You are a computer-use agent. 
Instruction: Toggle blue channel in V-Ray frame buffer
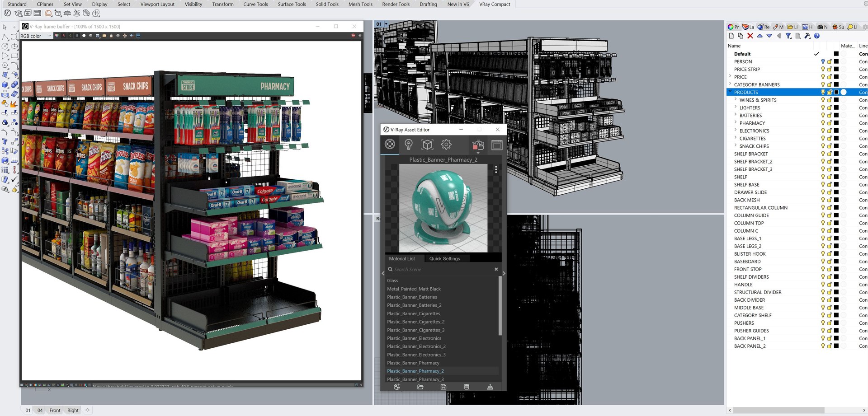click(77, 36)
